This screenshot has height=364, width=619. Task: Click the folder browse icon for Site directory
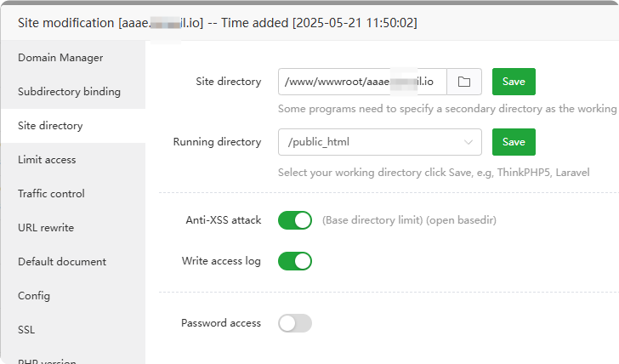[464, 82]
